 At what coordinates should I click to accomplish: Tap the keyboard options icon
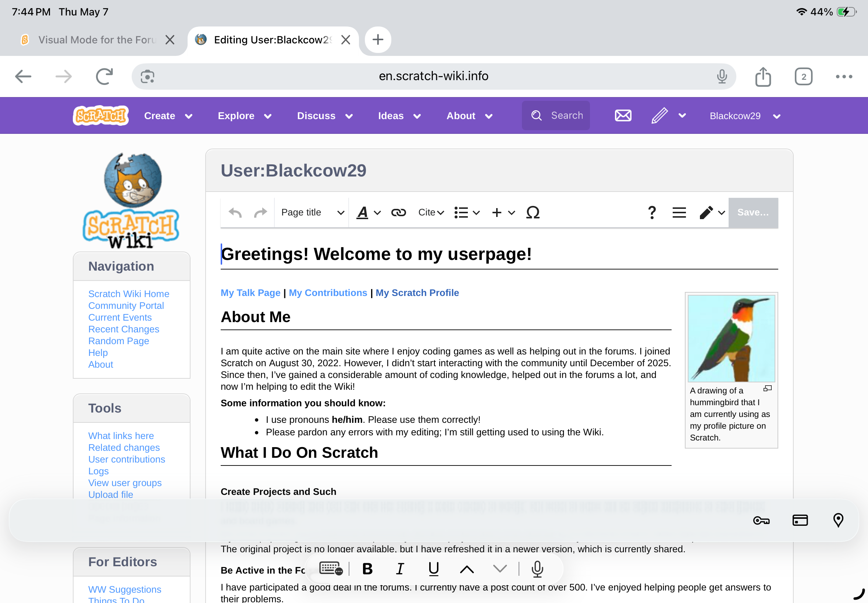point(331,568)
